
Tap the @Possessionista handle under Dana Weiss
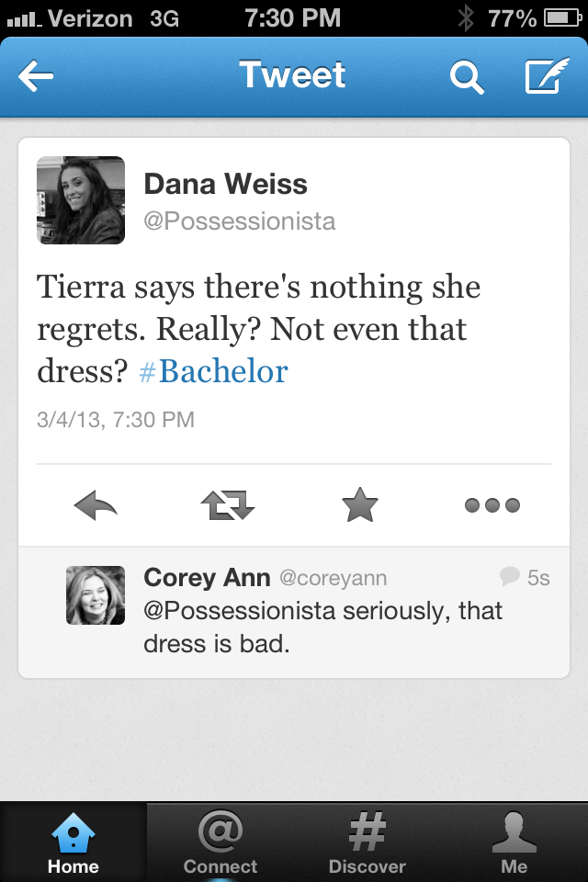[x=239, y=221]
